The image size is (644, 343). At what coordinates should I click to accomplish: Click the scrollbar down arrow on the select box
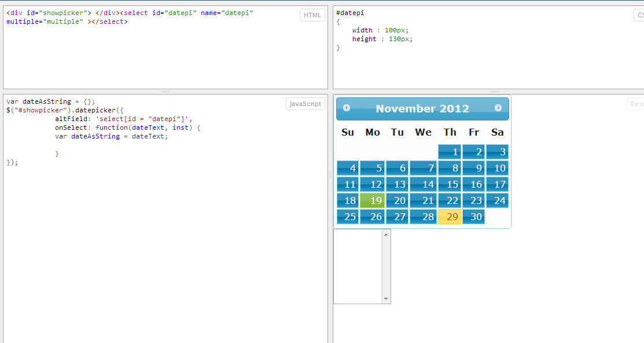point(385,299)
